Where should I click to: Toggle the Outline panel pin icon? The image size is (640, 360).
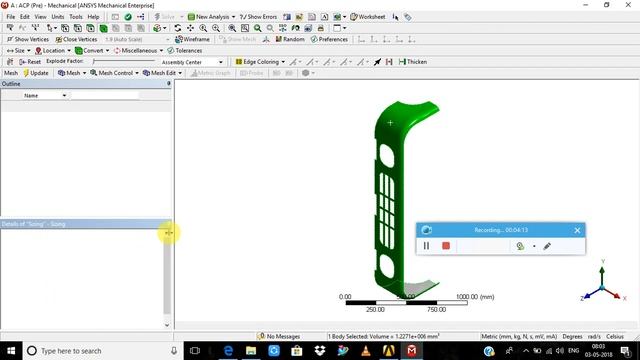click(169, 84)
